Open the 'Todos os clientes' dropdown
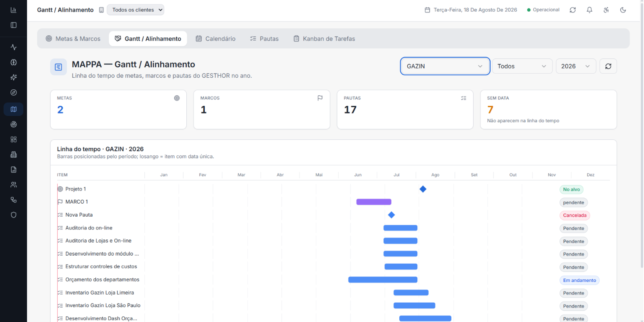Screen dimensions: 644x322 [135, 10]
